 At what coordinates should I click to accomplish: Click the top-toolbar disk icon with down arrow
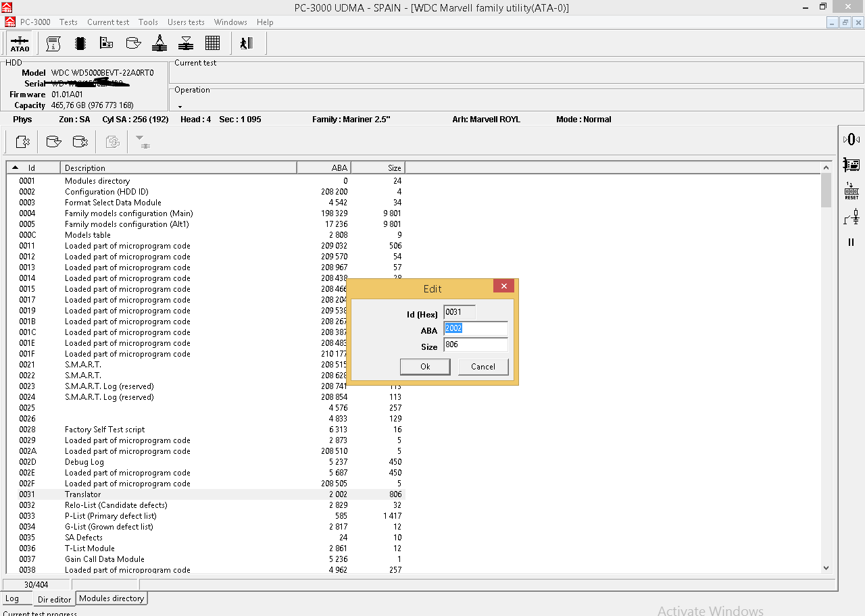pos(133,44)
